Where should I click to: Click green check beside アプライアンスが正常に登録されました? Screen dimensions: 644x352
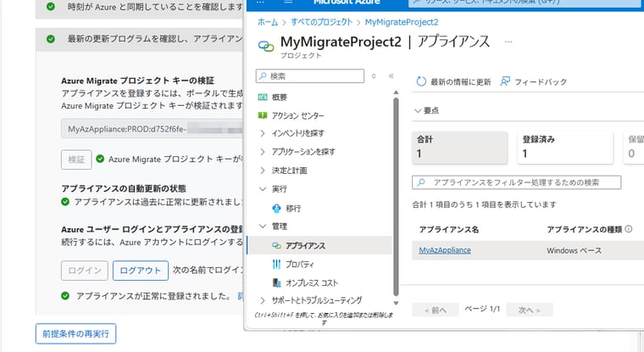coord(65,296)
